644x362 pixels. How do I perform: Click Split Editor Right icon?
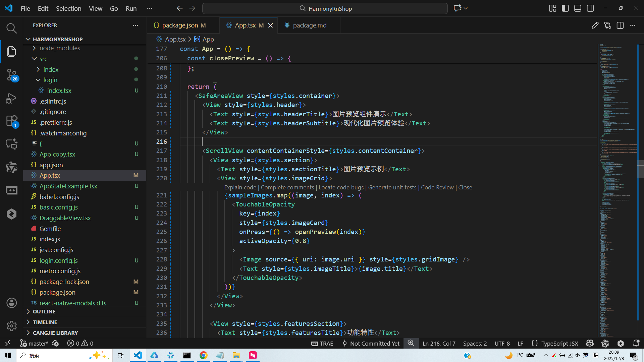(x=620, y=25)
